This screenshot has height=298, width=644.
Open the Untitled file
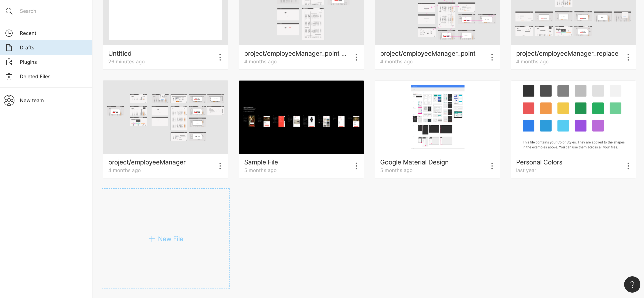tap(165, 23)
